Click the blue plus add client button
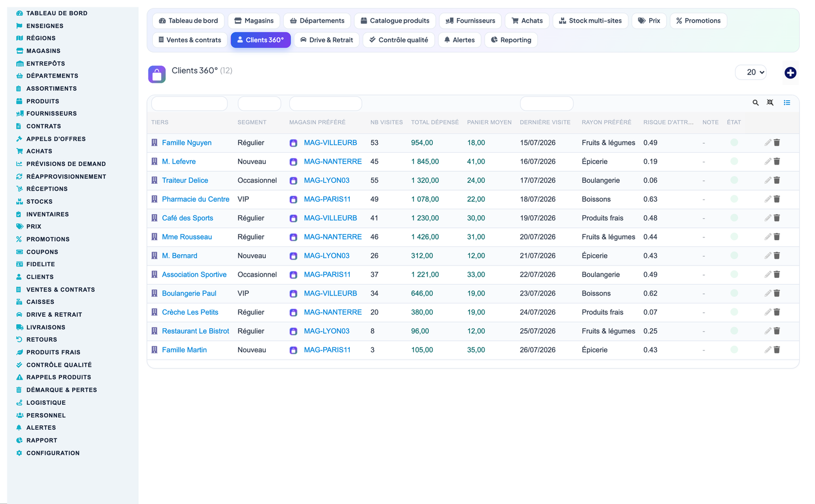 (790, 73)
